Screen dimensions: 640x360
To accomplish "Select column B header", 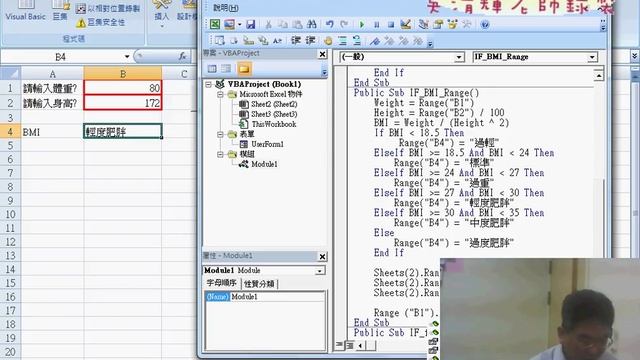I will 123,74.
